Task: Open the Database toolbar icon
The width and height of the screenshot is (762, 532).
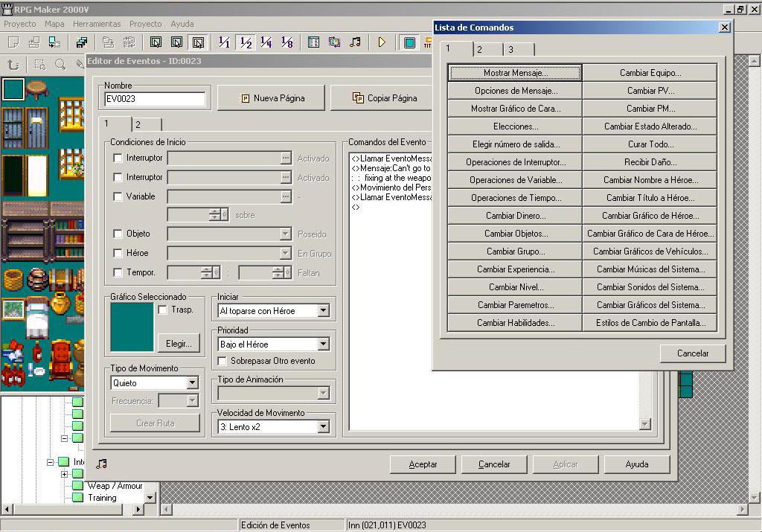Action: pos(313,42)
